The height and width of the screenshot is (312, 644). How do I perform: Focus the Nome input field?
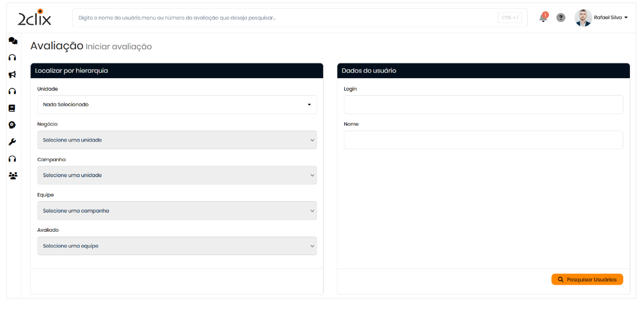pos(483,140)
